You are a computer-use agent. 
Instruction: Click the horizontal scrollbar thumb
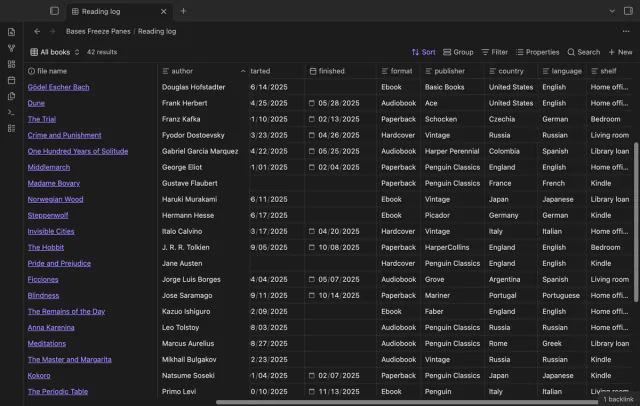coord(408,402)
